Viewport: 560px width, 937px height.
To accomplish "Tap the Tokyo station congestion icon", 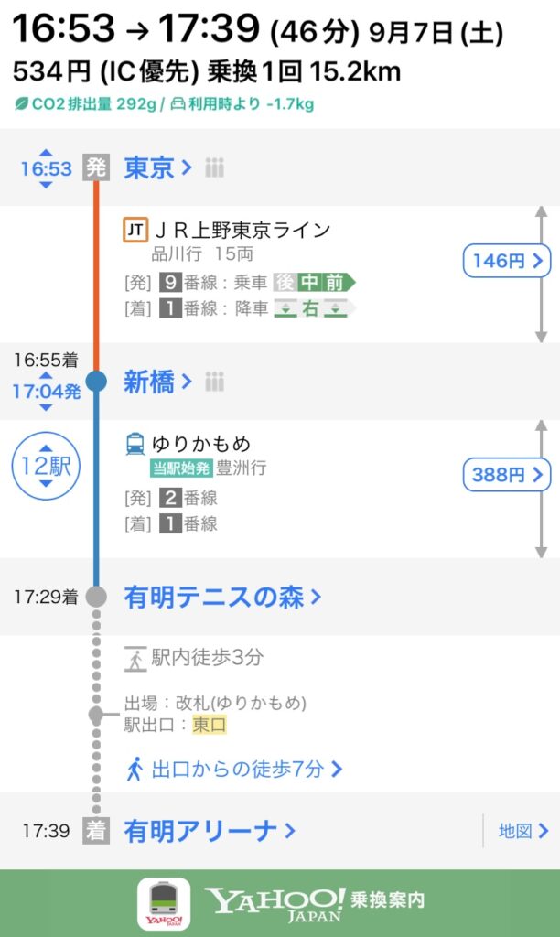I will [214, 168].
